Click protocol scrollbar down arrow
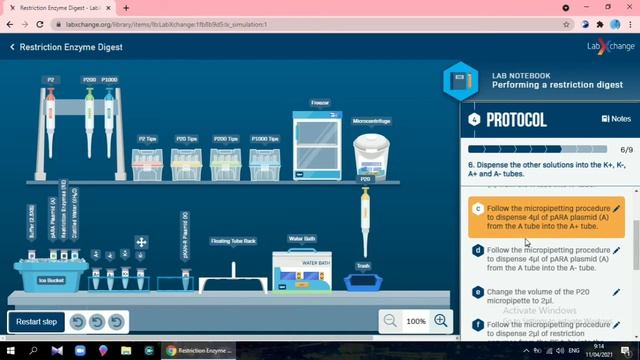This screenshot has width=640, height=360. [636, 337]
